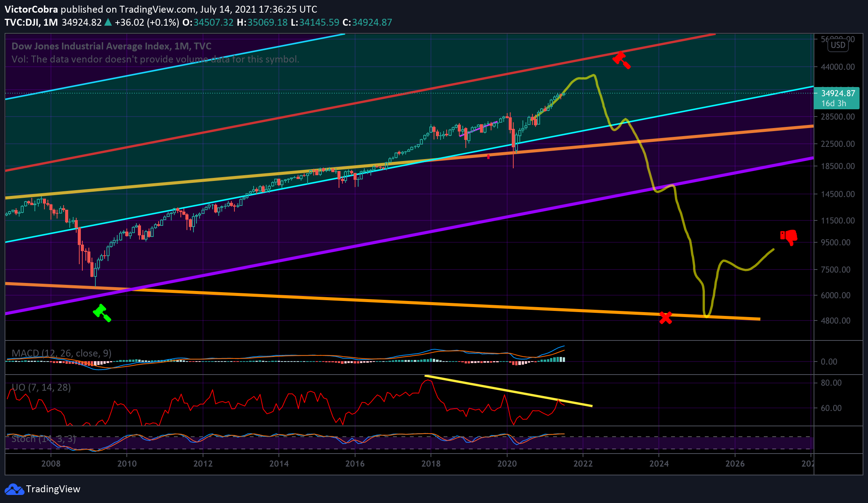Click the TradingView cloud logo icon

pos(14,489)
